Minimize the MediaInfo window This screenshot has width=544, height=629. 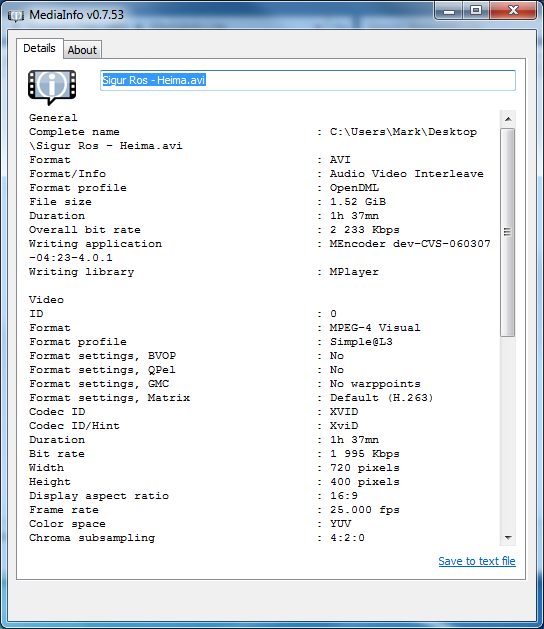click(x=449, y=11)
